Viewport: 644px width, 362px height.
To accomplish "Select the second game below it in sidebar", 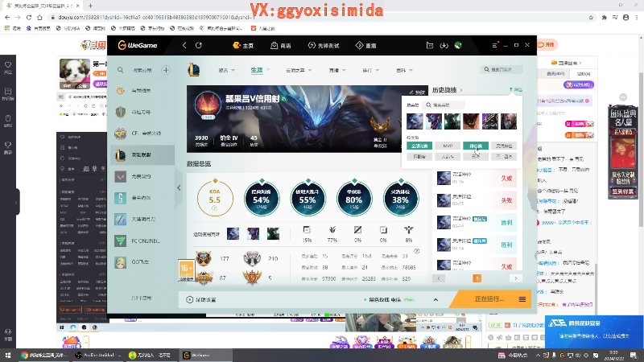I will 142,112.
